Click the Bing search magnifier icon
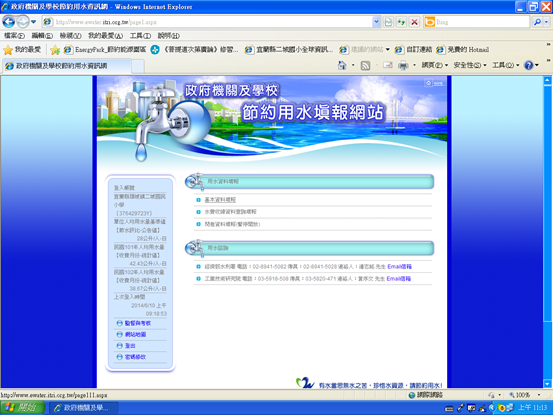 click(537, 22)
